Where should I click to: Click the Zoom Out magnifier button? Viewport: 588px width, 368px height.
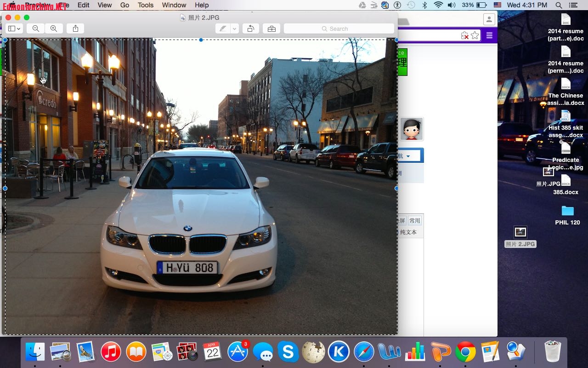click(x=35, y=29)
